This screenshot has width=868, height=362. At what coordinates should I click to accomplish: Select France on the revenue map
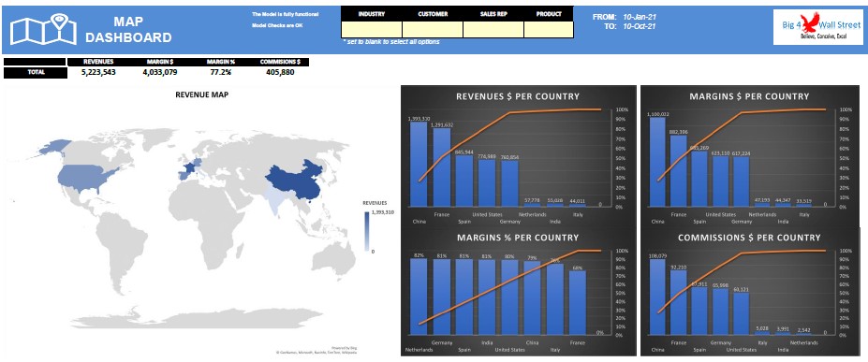click(x=190, y=167)
